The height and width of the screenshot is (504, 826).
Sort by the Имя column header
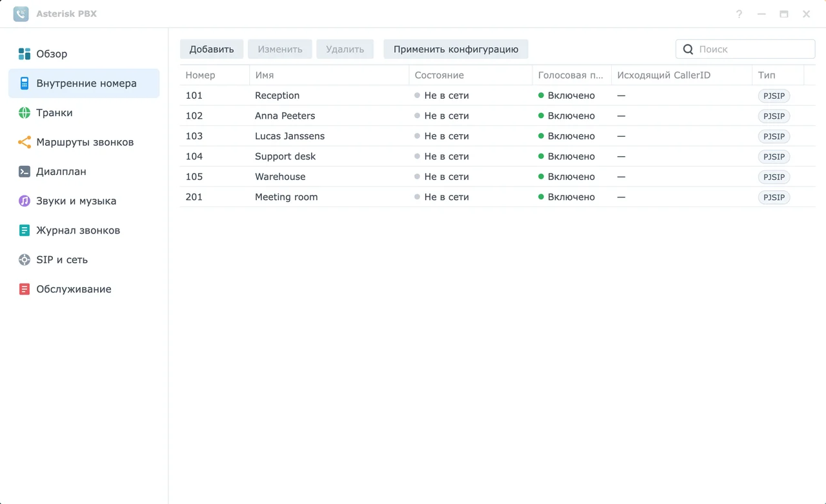click(x=329, y=76)
